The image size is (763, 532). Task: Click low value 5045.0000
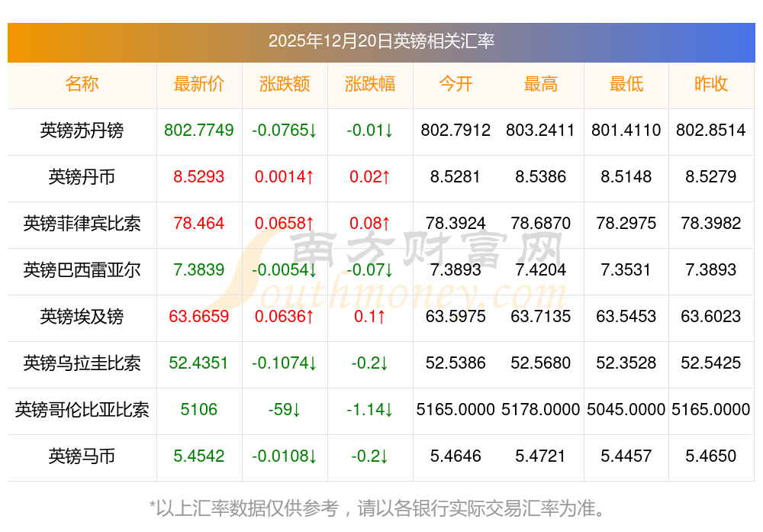tap(626, 409)
